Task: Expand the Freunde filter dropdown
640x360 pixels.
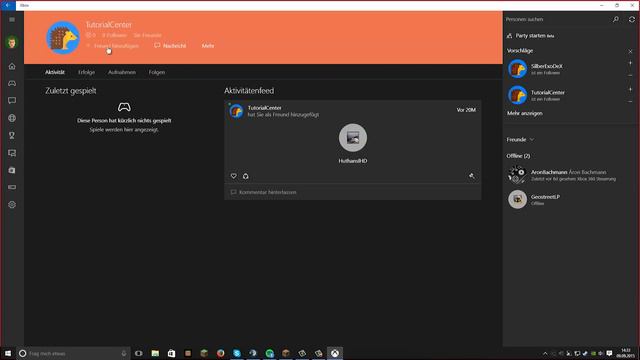Action: click(x=520, y=140)
